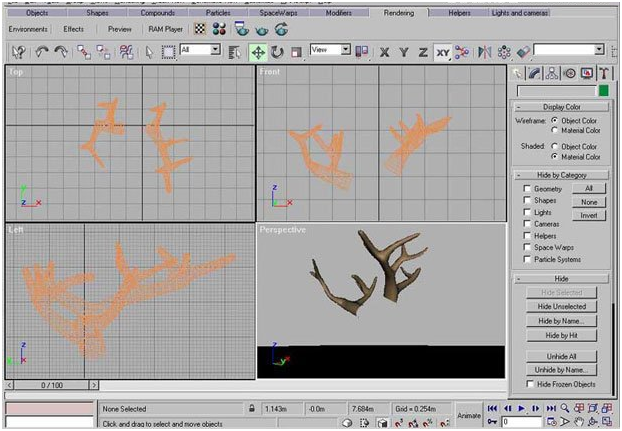
Task: Open the Modify panel tab icon
Action: tap(535, 73)
